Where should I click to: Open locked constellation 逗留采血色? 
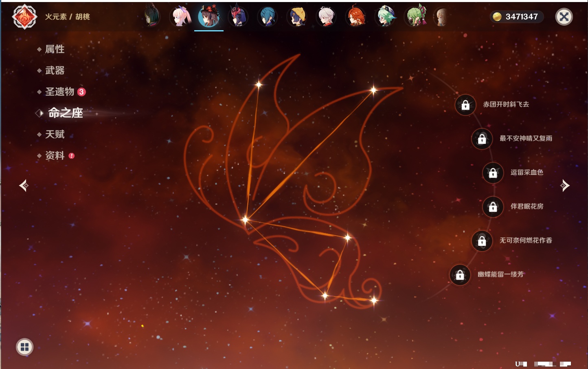[x=493, y=172]
